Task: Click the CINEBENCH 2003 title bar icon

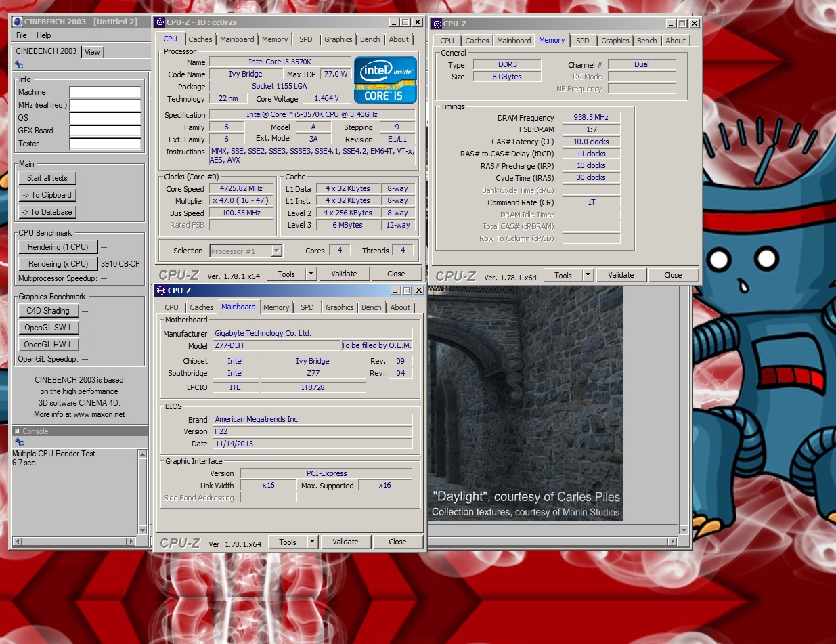Action: [17, 22]
